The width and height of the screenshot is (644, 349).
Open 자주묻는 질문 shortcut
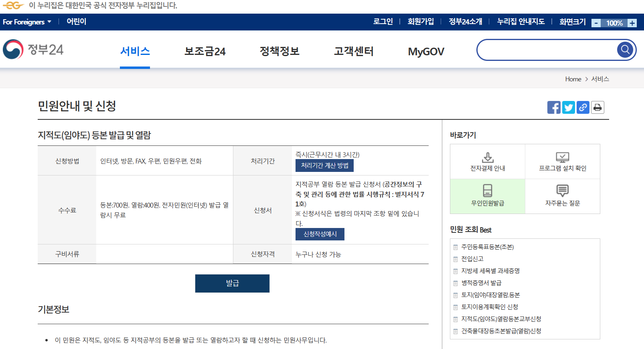pos(563,196)
